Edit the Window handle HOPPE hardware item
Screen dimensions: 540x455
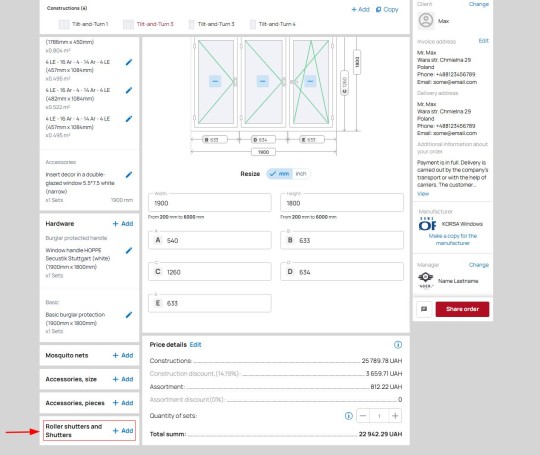point(129,250)
